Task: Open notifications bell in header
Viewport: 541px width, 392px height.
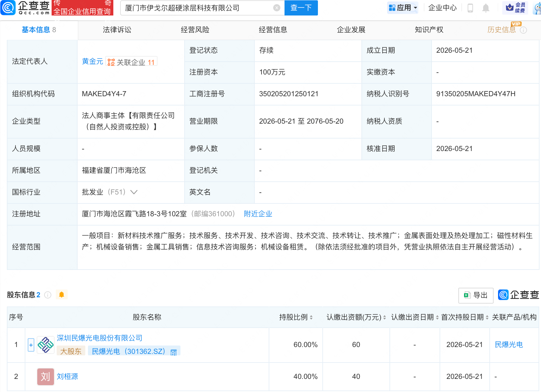Action: [x=486, y=8]
